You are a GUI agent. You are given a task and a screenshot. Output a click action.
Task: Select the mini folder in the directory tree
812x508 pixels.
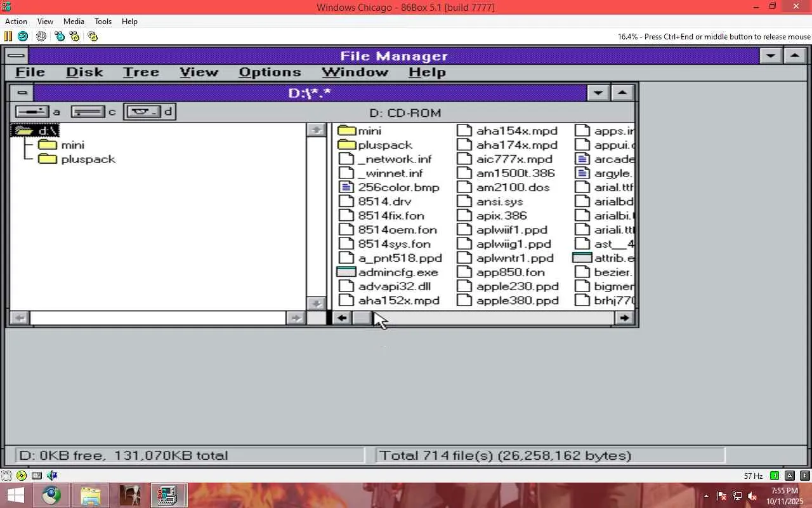(62, 145)
